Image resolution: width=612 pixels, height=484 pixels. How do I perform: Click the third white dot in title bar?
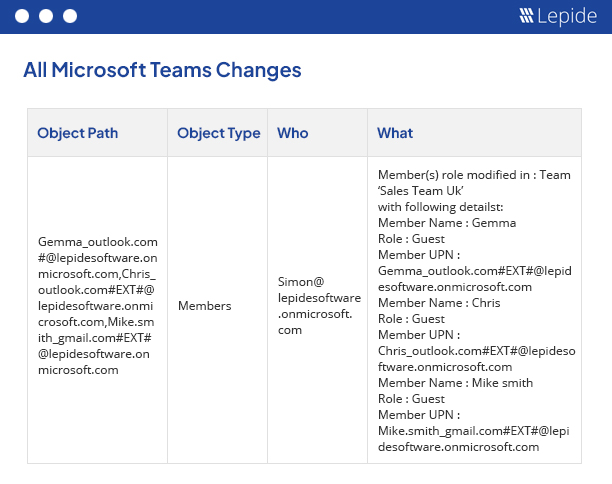(x=70, y=16)
